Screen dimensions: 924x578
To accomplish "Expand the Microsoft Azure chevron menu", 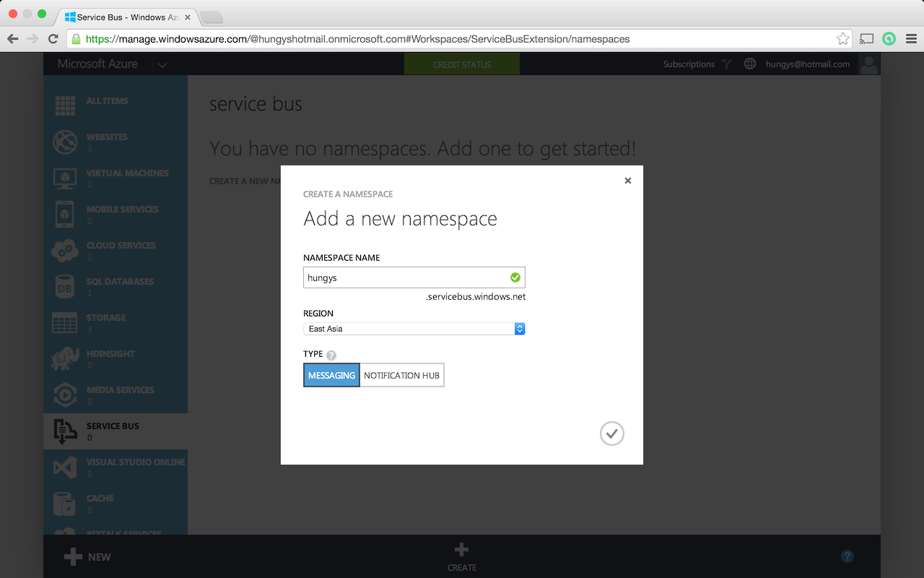I will pyautogui.click(x=162, y=65).
